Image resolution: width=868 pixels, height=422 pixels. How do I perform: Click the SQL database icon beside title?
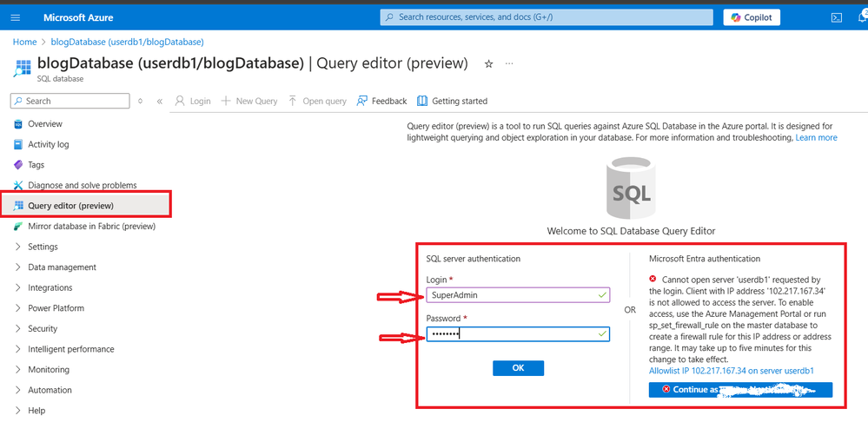coord(21,68)
